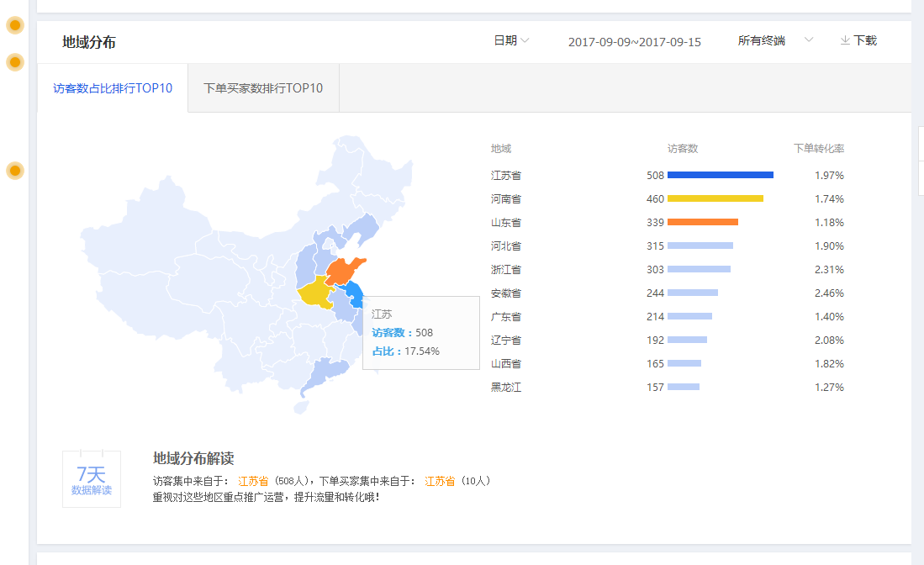Click the 下载 download button
Screen dimensions: 924x565
(x=858, y=40)
